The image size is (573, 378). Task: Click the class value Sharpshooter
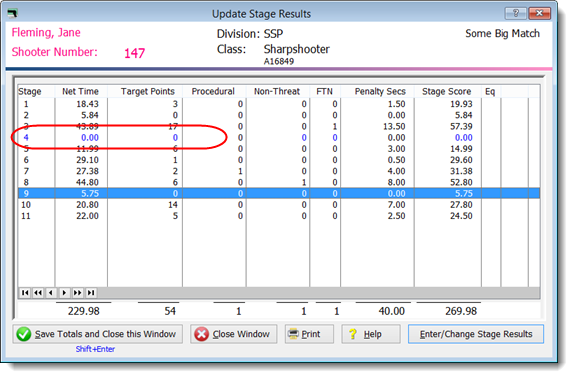click(x=297, y=50)
